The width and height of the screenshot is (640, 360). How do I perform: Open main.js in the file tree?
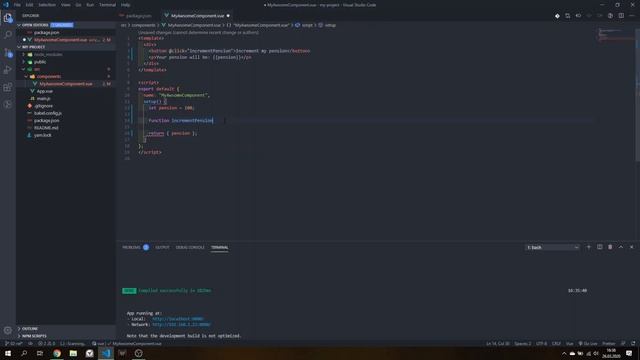[x=44, y=98]
